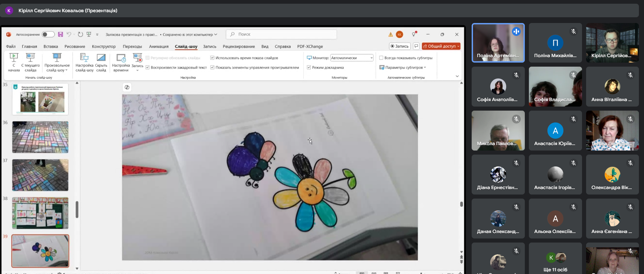
Task: Start slideshow from current slide
Action: pyautogui.click(x=30, y=58)
